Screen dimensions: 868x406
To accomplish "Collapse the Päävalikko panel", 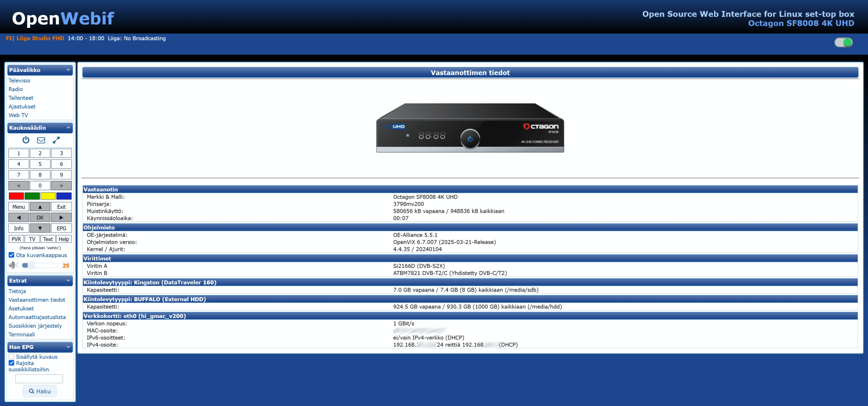I will coord(68,70).
